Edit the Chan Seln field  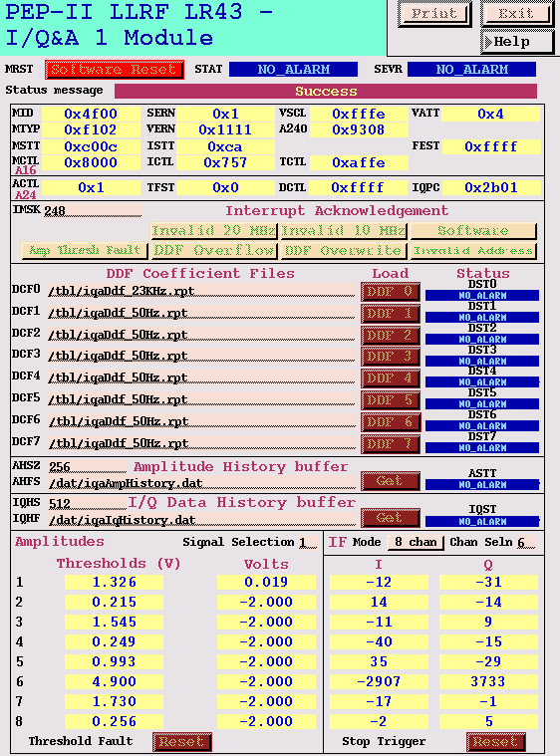[x=526, y=543]
